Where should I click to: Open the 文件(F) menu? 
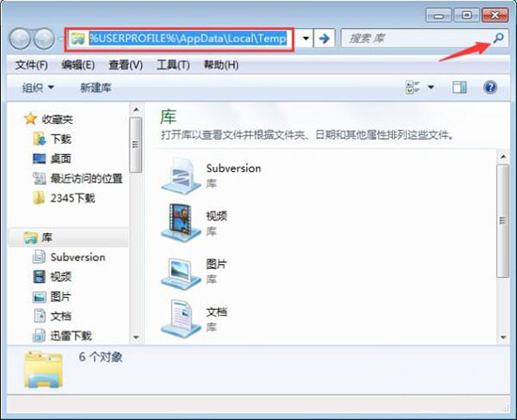(x=32, y=65)
